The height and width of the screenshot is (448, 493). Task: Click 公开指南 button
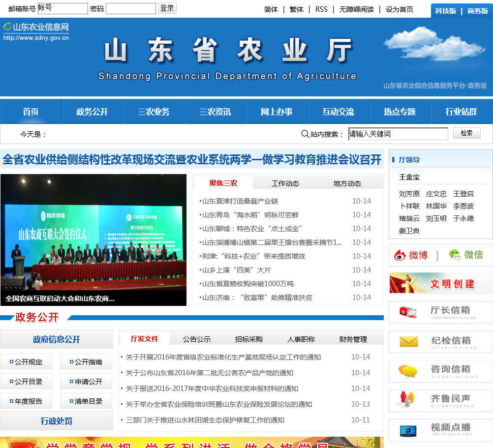tap(86, 361)
